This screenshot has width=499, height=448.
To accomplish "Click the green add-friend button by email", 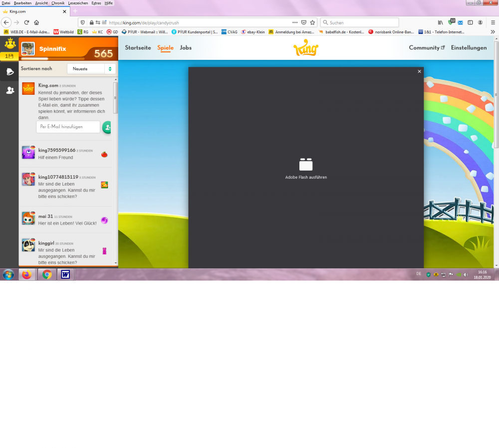I will [107, 127].
